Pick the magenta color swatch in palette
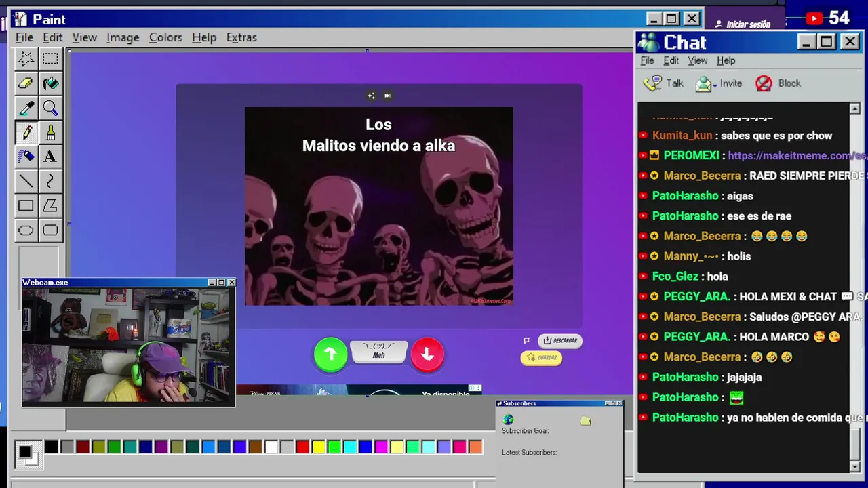This screenshot has width=868, height=488. click(381, 447)
